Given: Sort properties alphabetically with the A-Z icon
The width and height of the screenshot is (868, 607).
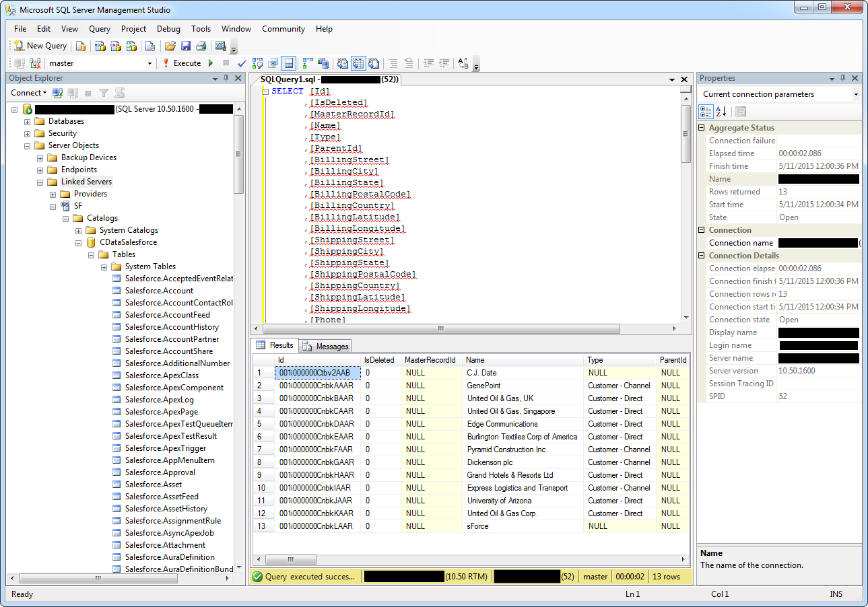Looking at the screenshot, I should [x=721, y=112].
